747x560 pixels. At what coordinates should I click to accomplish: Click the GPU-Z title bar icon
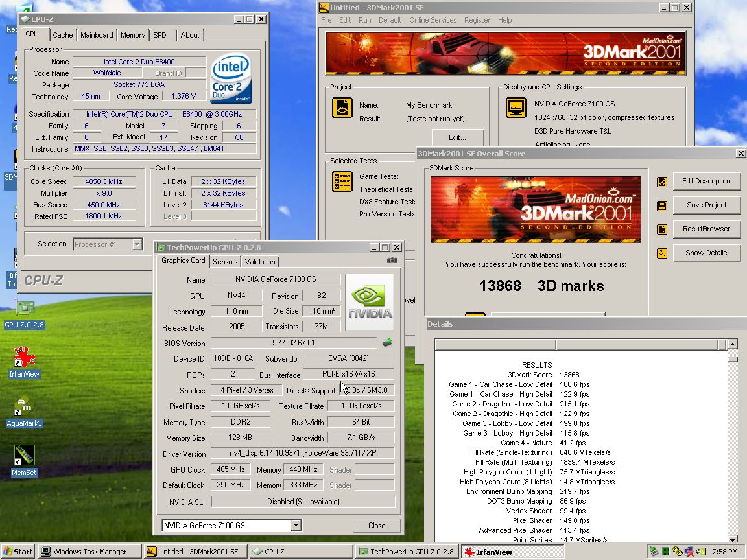point(161,247)
